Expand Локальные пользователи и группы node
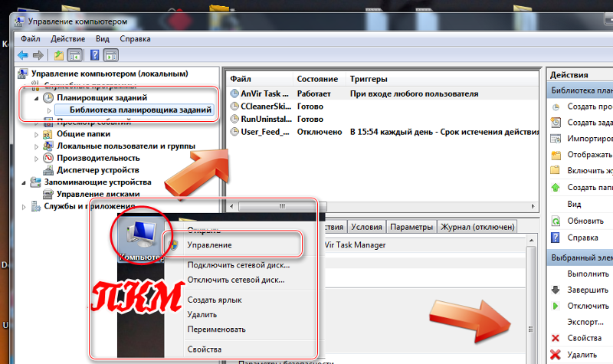Viewport: 613px width, 364px height. point(36,146)
